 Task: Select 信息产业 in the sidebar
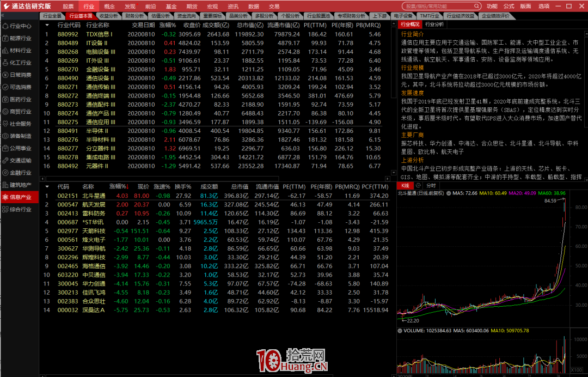click(x=20, y=197)
